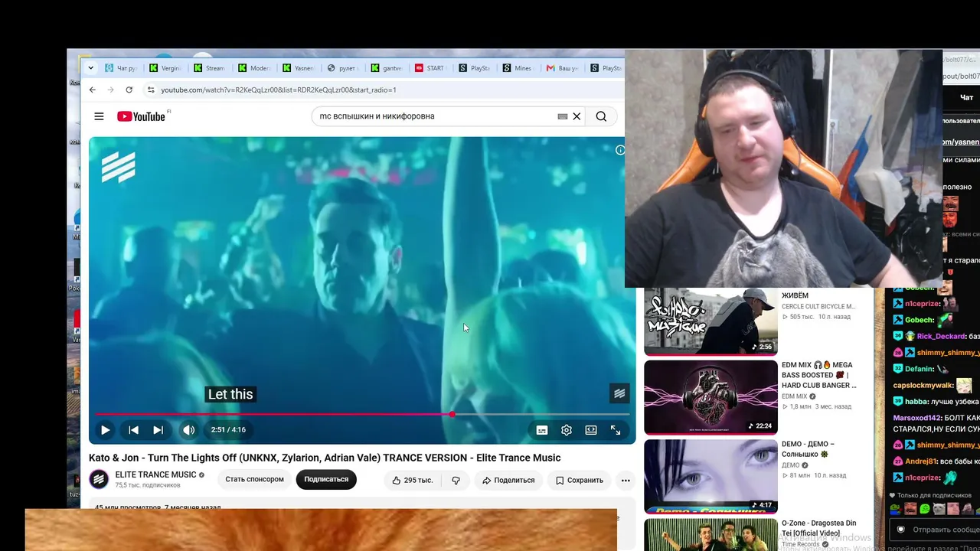The height and width of the screenshot is (551, 980).
Task: Open the ELITE TRANCE MUSIC channel avatar
Action: (99, 480)
